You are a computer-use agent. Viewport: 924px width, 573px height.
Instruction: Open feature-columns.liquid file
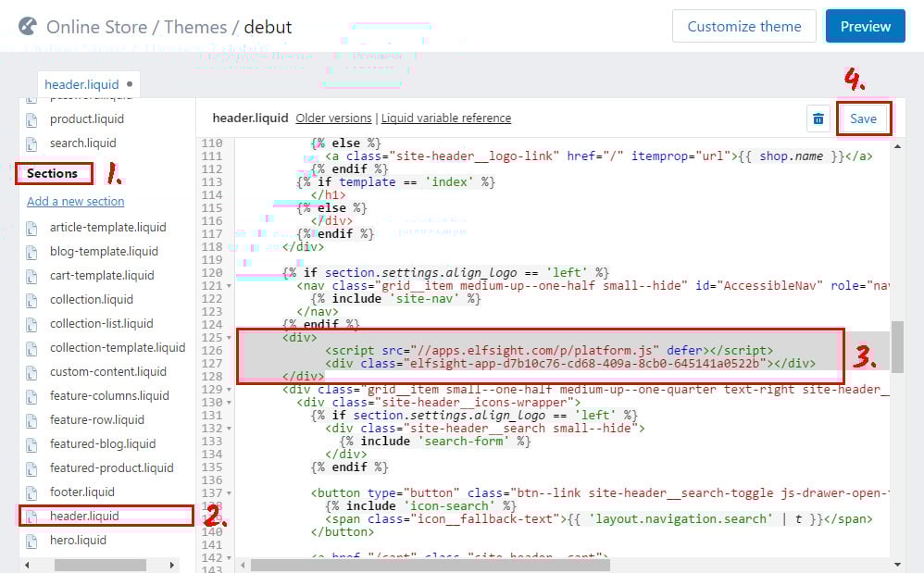(x=109, y=396)
